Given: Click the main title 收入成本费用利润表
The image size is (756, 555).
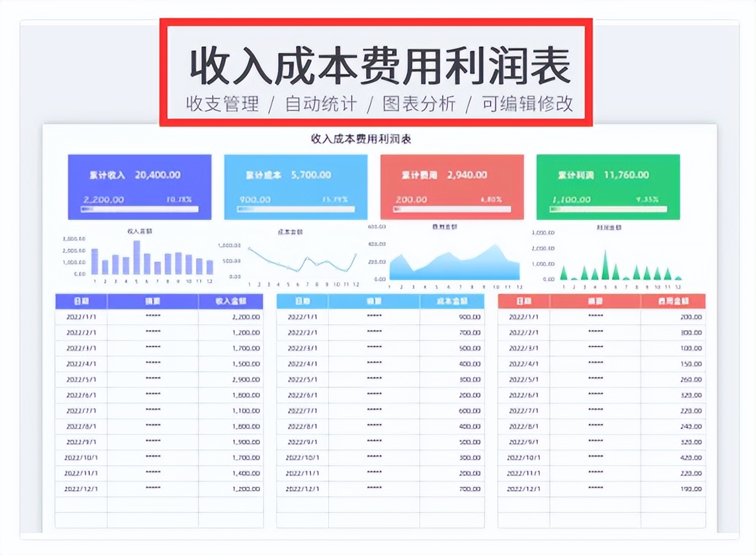Looking at the screenshot, I should [377, 64].
